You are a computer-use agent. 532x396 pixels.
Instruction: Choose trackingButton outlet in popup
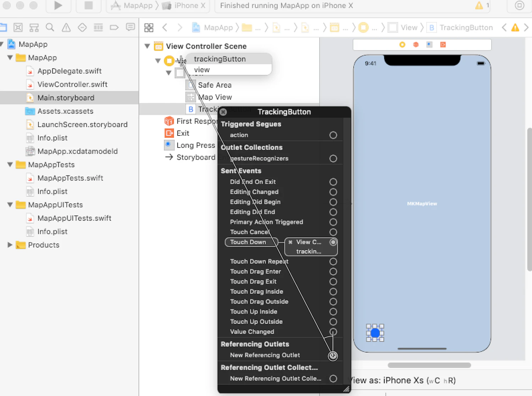click(x=229, y=59)
